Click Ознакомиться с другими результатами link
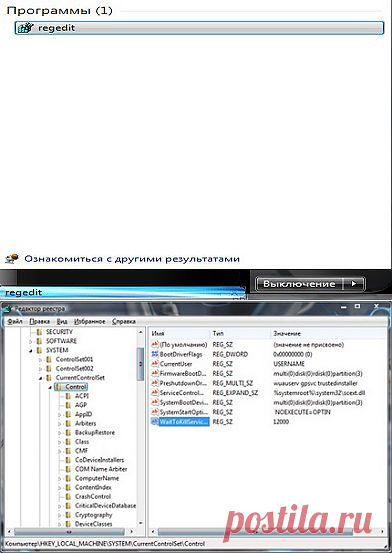The height and width of the screenshot is (553, 392). (x=132, y=259)
